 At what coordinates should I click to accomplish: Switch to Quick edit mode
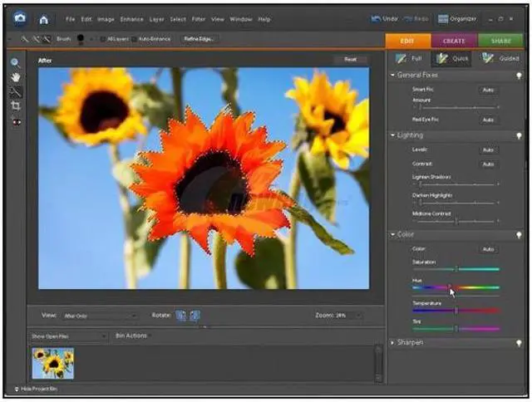(x=451, y=59)
